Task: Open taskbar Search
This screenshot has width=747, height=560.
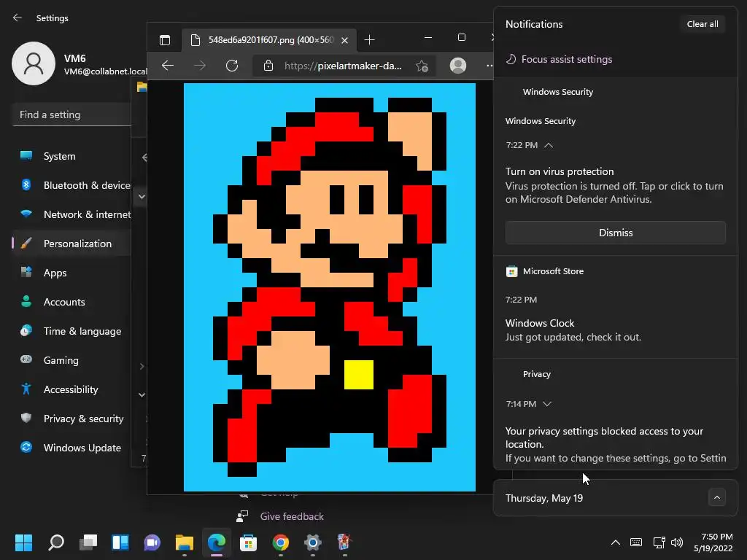Action: (x=56, y=542)
